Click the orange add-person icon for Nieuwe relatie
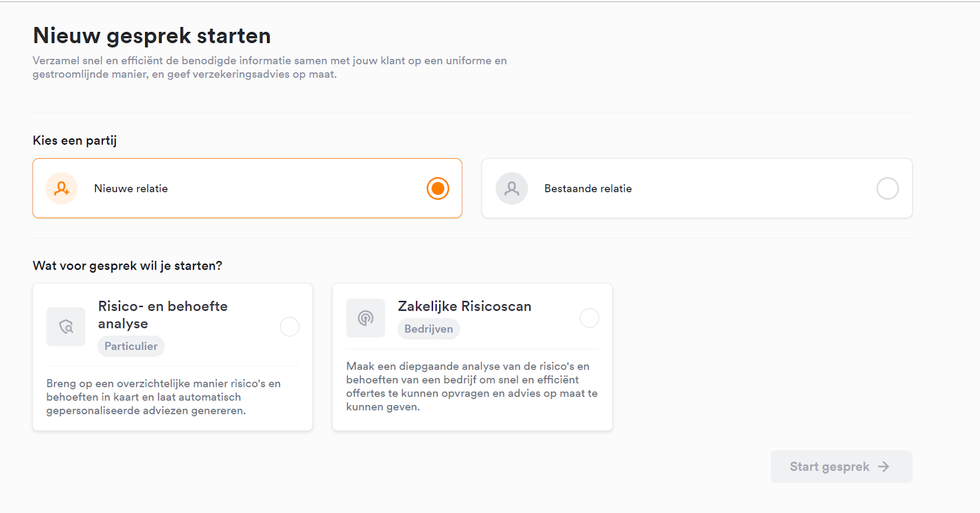Screen dimensions: 980x513 pos(61,188)
